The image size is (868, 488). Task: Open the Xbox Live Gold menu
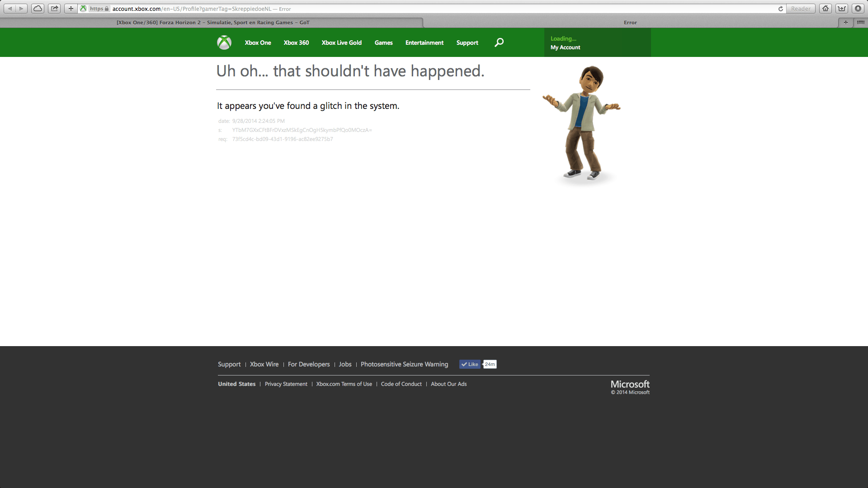tap(341, 42)
